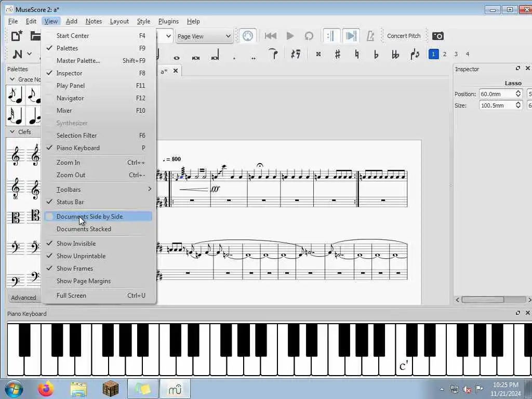This screenshot has width=532, height=399.
Task: Choose Start Center from View menu
Action: 98,36
